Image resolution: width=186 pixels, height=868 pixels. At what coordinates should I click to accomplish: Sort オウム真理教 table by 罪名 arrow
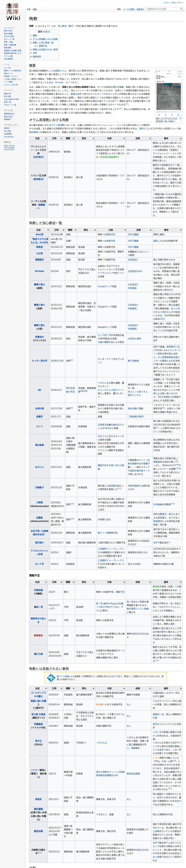pos(93,138)
